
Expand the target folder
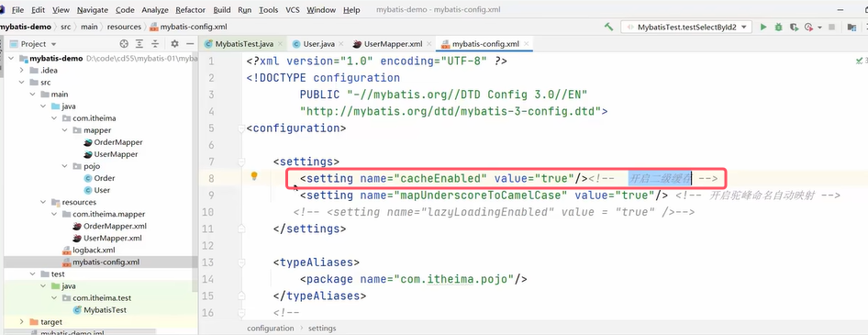[x=22, y=322]
